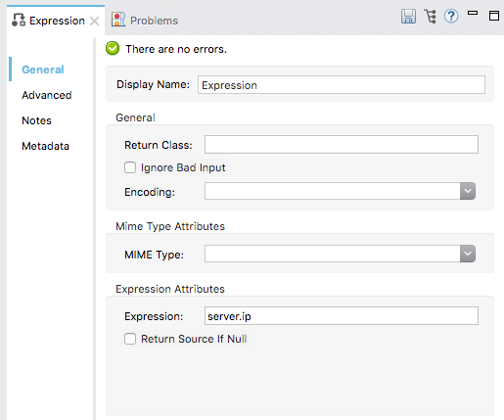Click the Expression transformer tab icon
This screenshot has height=420, width=504.
(19, 20)
